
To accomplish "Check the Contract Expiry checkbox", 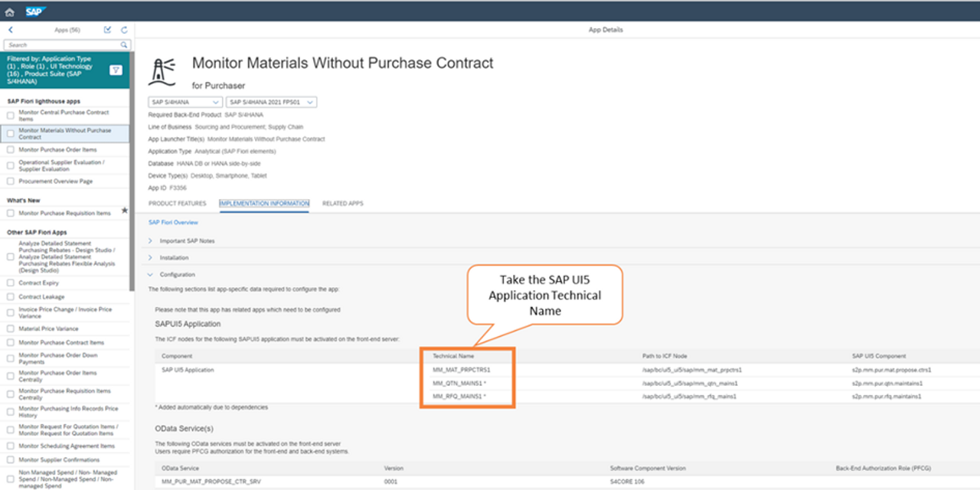I will (x=10, y=283).
